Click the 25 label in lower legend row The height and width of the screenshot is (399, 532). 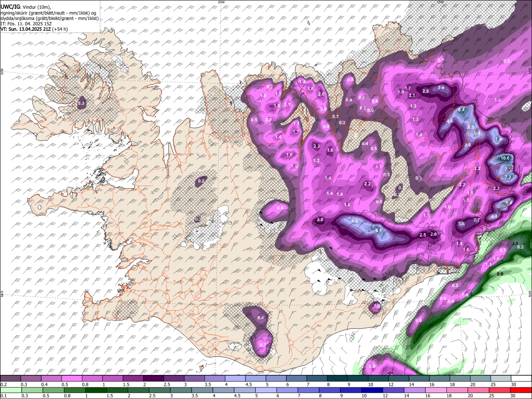492,396
